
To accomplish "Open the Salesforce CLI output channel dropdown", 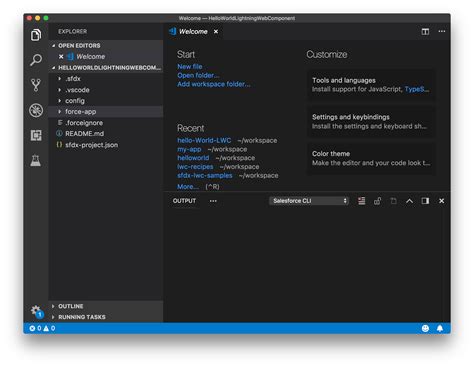I will pos(309,201).
